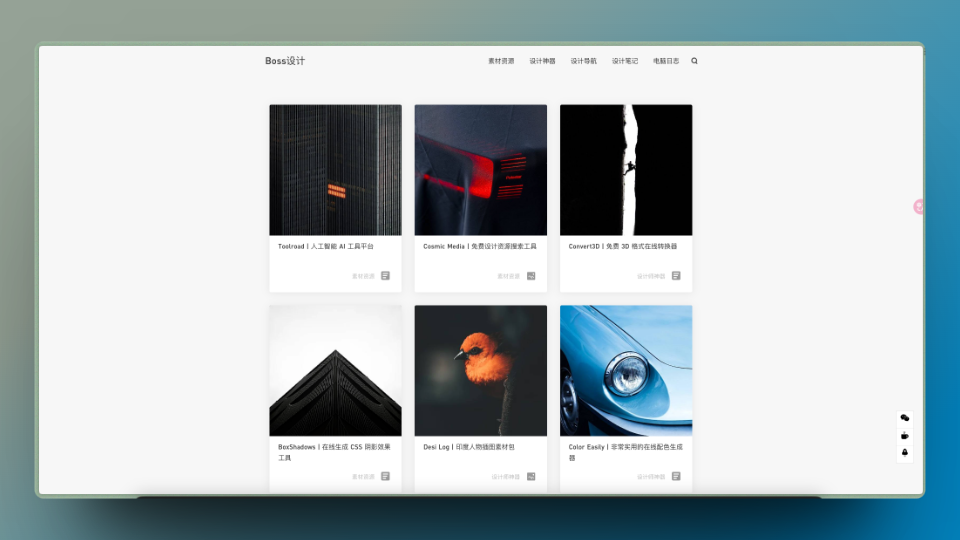Open the search icon in the navbar
960x540 pixels.
[x=695, y=61]
